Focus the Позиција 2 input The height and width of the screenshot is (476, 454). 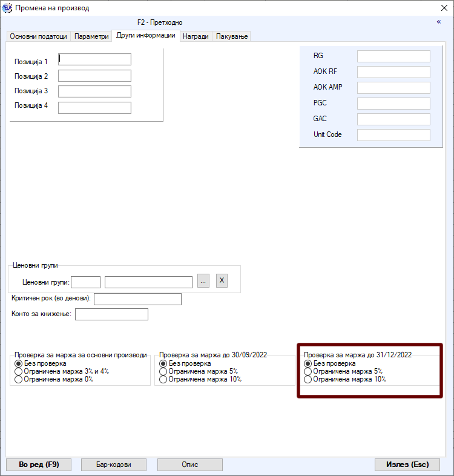[x=94, y=76]
